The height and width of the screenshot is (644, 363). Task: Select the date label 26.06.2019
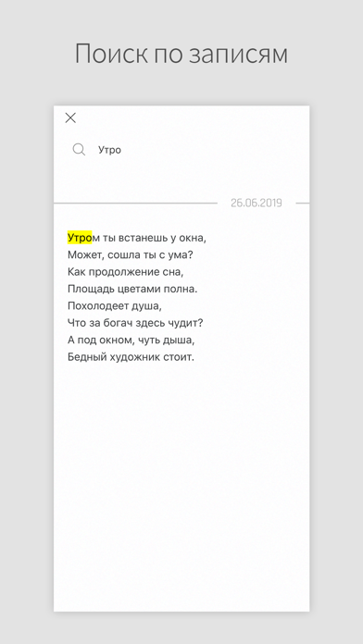(x=257, y=203)
